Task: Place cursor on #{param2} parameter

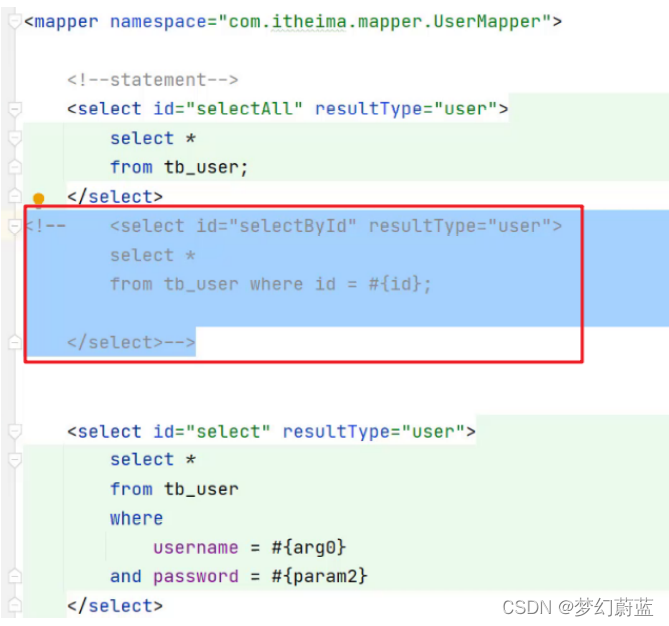Action: click(x=320, y=576)
